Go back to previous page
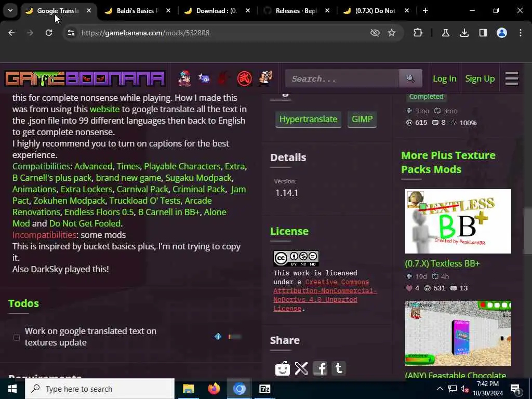This screenshot has width=532, height=399. point(11,33)
